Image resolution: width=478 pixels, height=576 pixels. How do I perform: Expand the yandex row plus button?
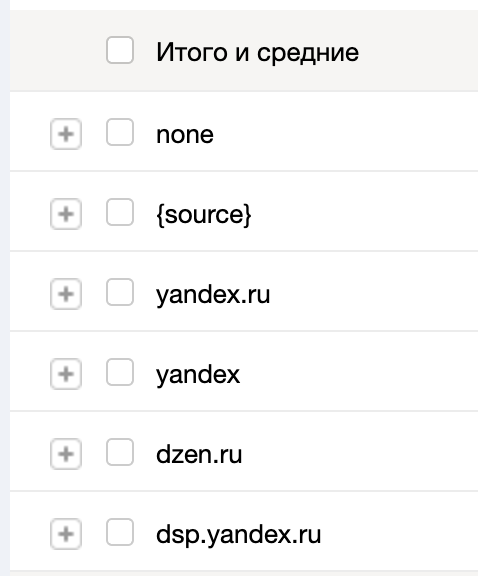click(x=66, y=374)
